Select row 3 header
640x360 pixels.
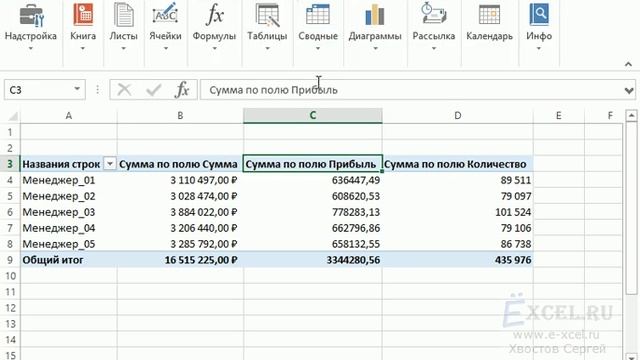coord(10,164)
